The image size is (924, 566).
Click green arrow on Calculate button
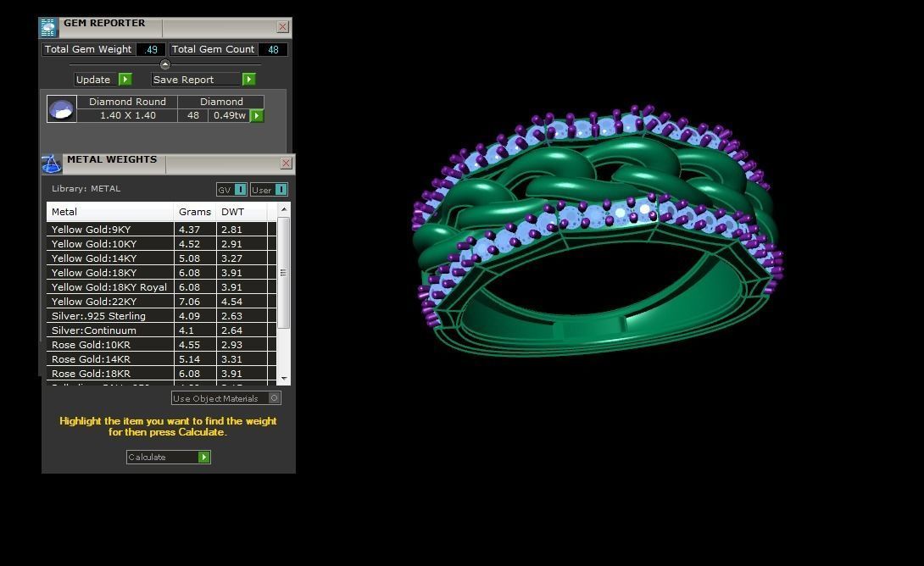pos(204,457)
